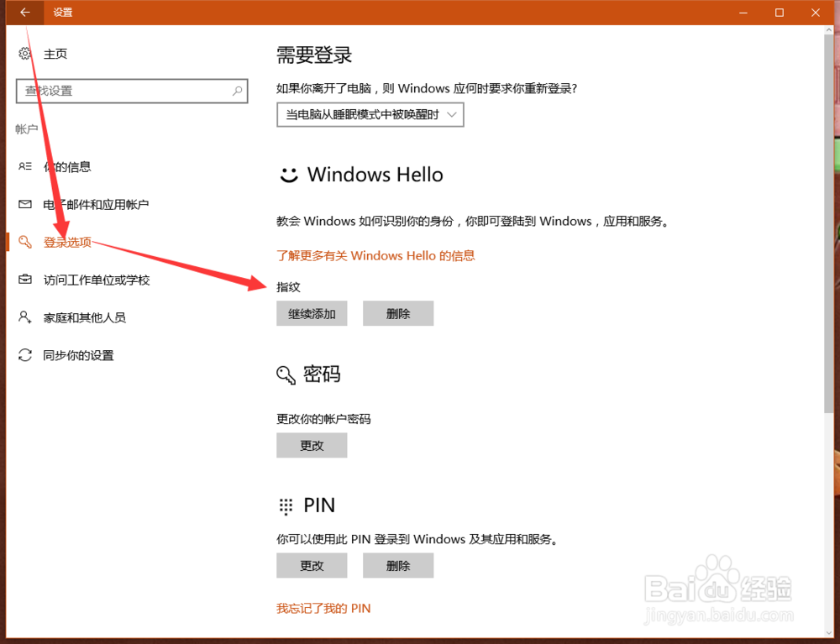Viewport: 840px width, 644px height.
Task: Open the 我忘记了我的 PIN link
Action: 323,608
